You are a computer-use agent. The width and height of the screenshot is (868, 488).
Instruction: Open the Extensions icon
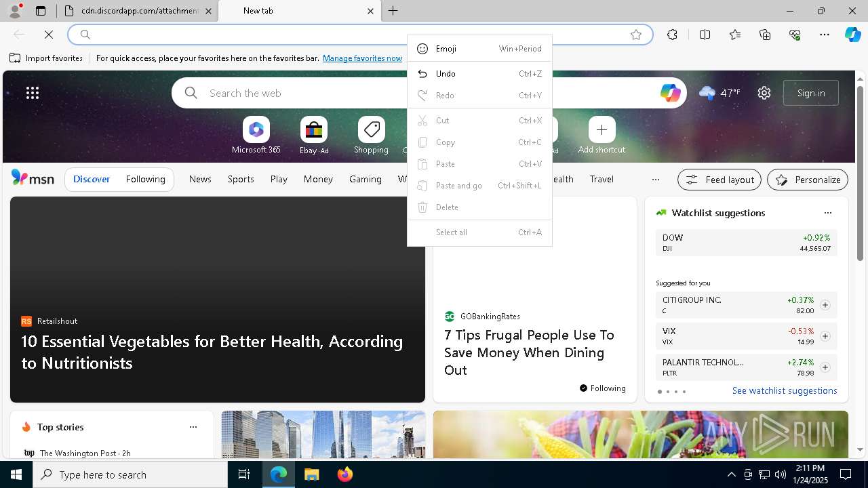tap(672, 35)
